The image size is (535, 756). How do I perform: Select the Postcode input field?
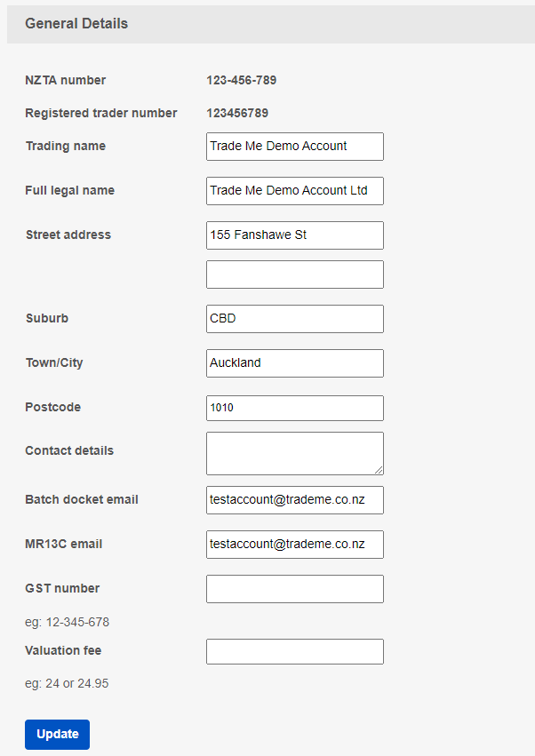[x=294, y=408]
